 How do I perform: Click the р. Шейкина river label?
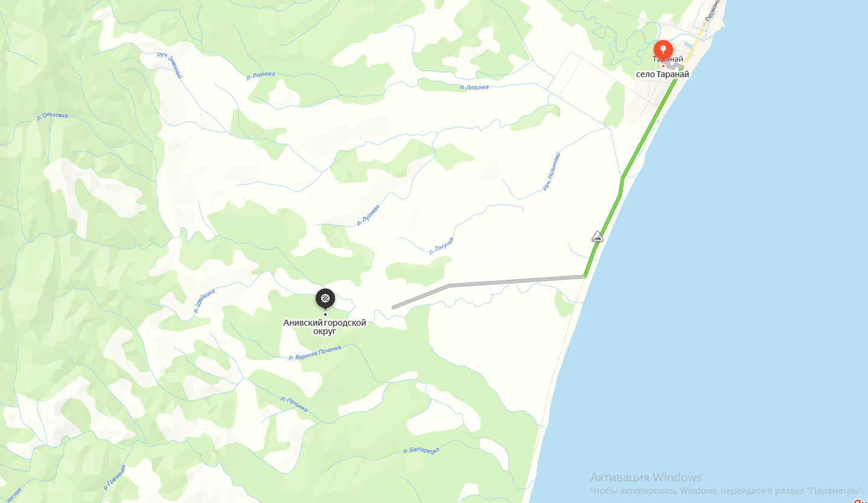pyautogui.click(x=205, y=300)
